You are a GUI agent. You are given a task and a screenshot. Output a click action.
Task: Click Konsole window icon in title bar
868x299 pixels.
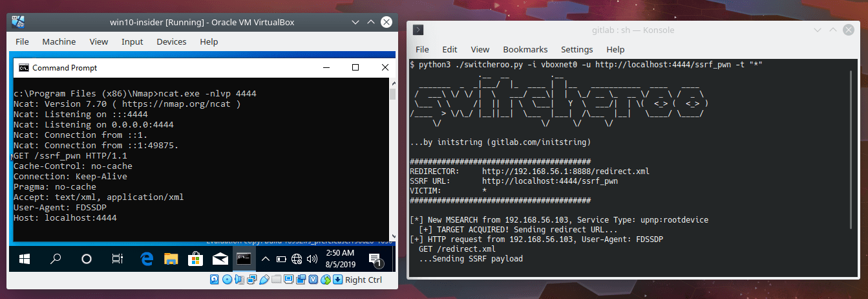click(x=418, y=30)
